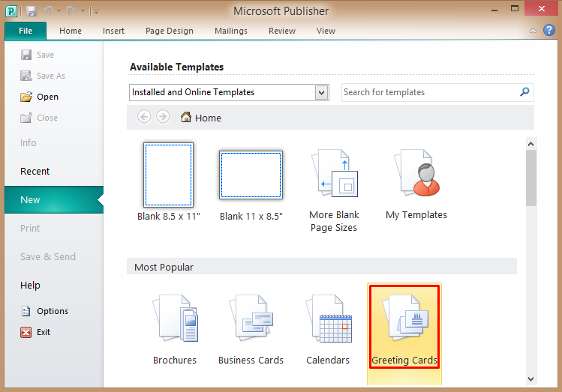This screenshot has height=392, width=562.
Task: Click the magnifier search icon
Action: click(x=524, y=92)
